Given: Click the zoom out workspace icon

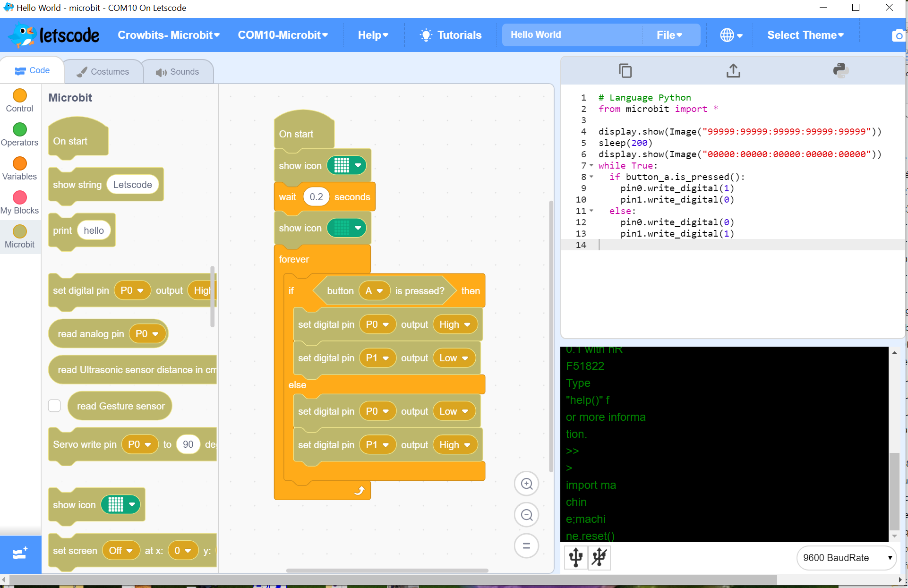Looking at the screenshot, I should pos(527,515).
